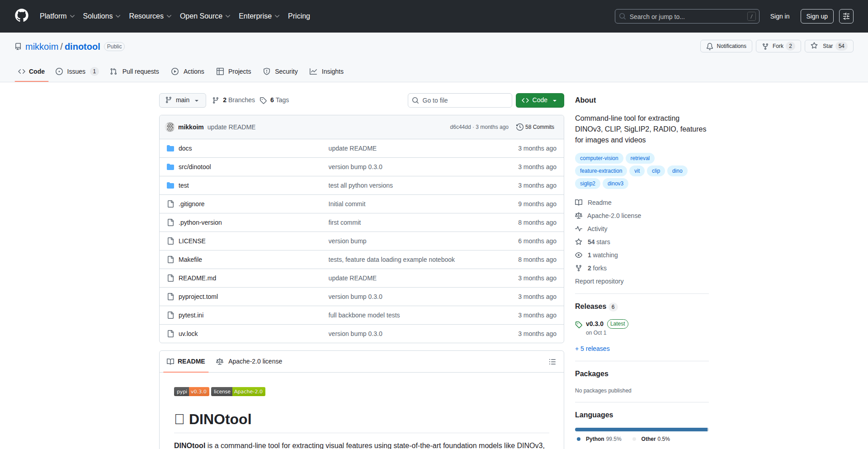Click the pypi v0.3.0 badge
The image size is (868, 449).
click(x=192, y=392)
